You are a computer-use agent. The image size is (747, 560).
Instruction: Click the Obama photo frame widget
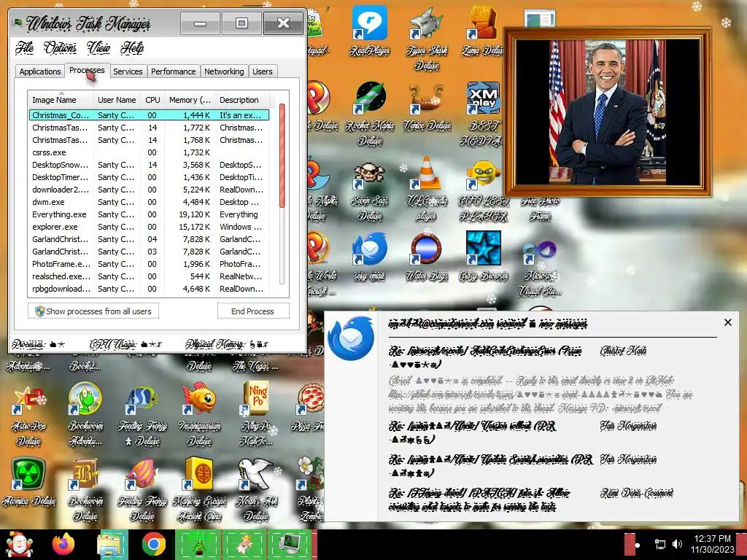click(x=608, y=112)
